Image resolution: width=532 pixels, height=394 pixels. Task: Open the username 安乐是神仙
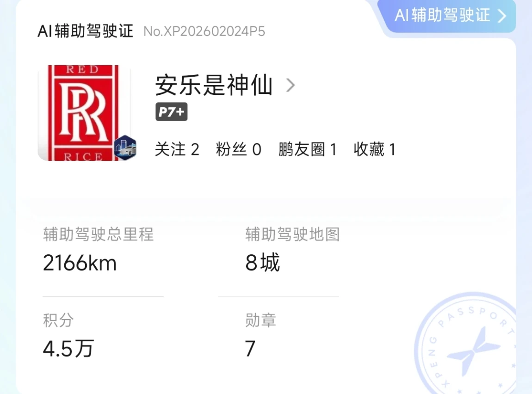coord(214,86)
